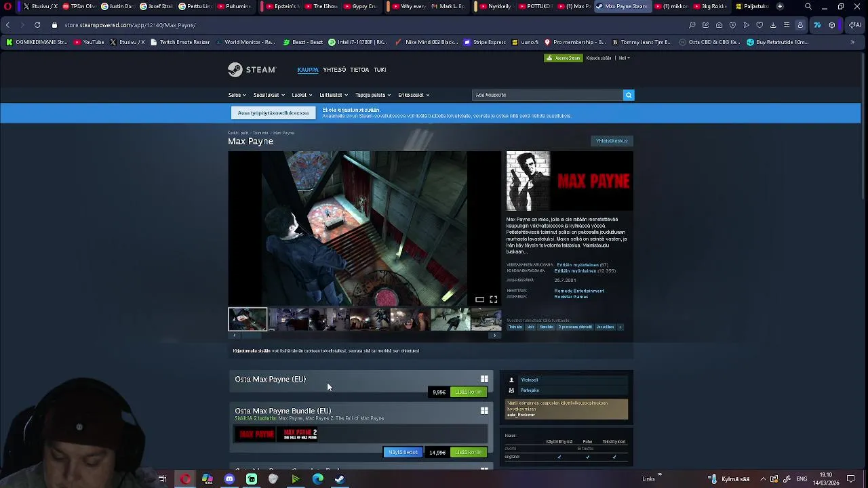Open the language (Kieli) dropdown
Image resolution: width=868 pixels, height=488 pixels.
click(625, 58)
